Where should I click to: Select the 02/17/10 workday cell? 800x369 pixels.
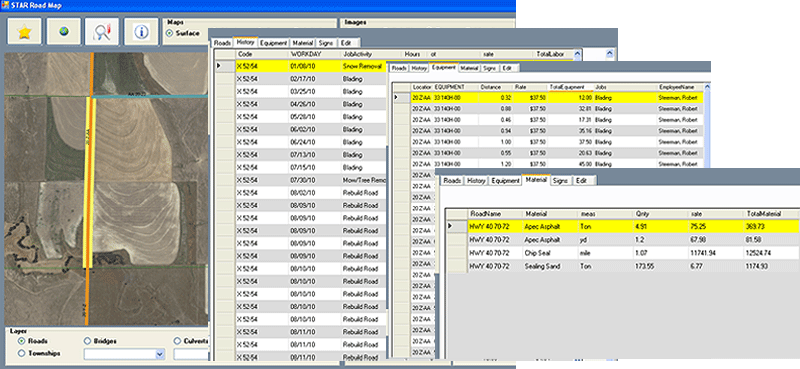point(315,79)
